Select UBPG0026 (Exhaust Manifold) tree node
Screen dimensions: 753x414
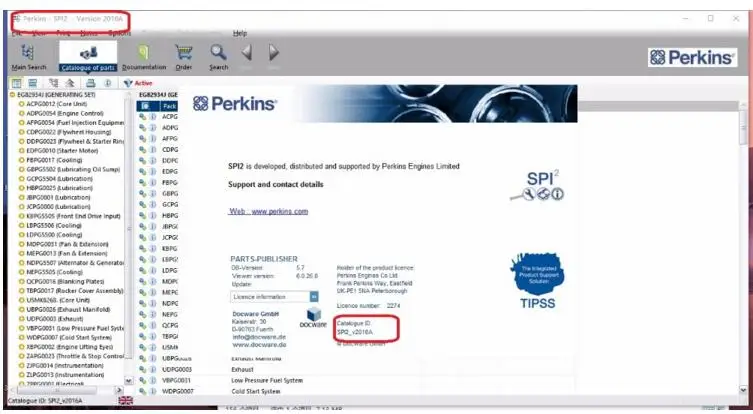[x=68, y=309]
